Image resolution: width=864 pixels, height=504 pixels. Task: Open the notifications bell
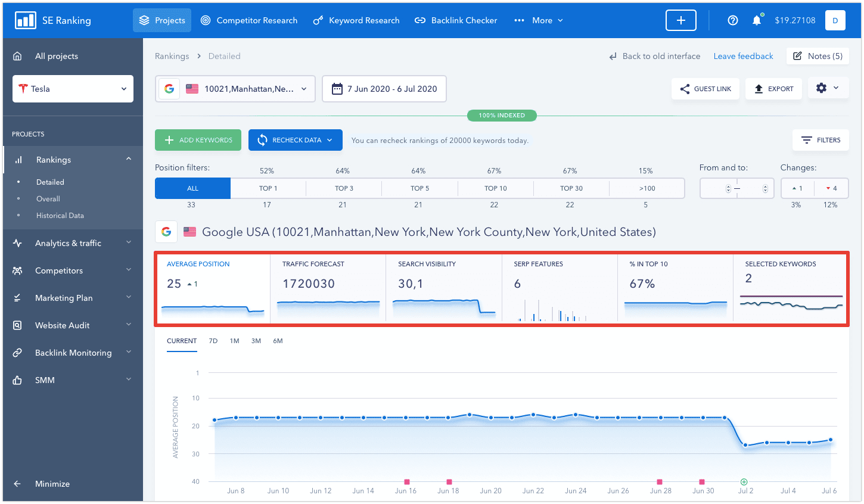(x=757, y=20)
